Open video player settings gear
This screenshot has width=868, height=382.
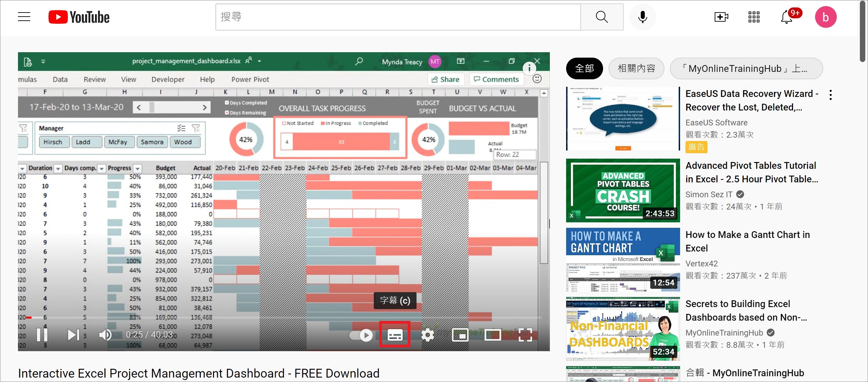tap(427, 335)
